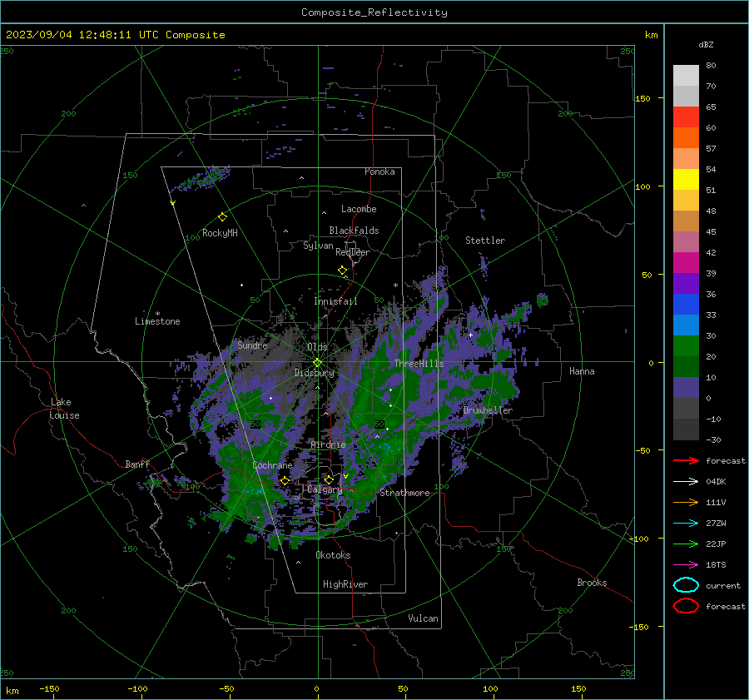
Task: Click the RockyMH label
Action: coord(220,233)
